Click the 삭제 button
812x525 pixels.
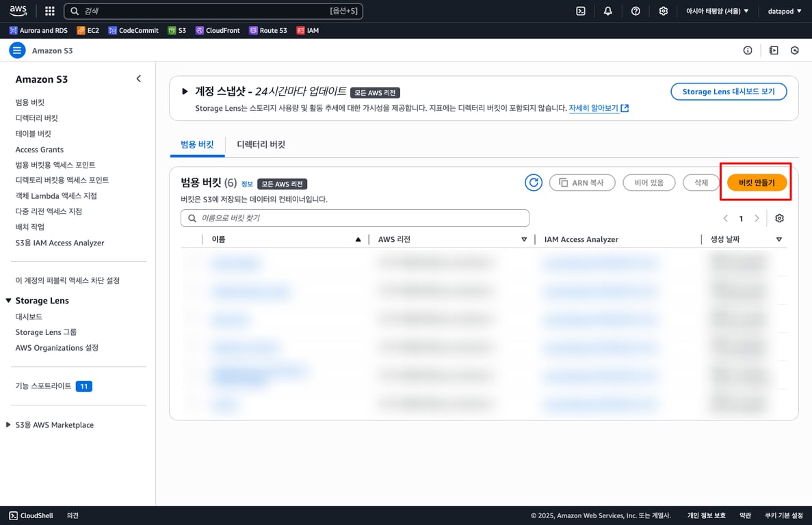[x=701, y=183]
